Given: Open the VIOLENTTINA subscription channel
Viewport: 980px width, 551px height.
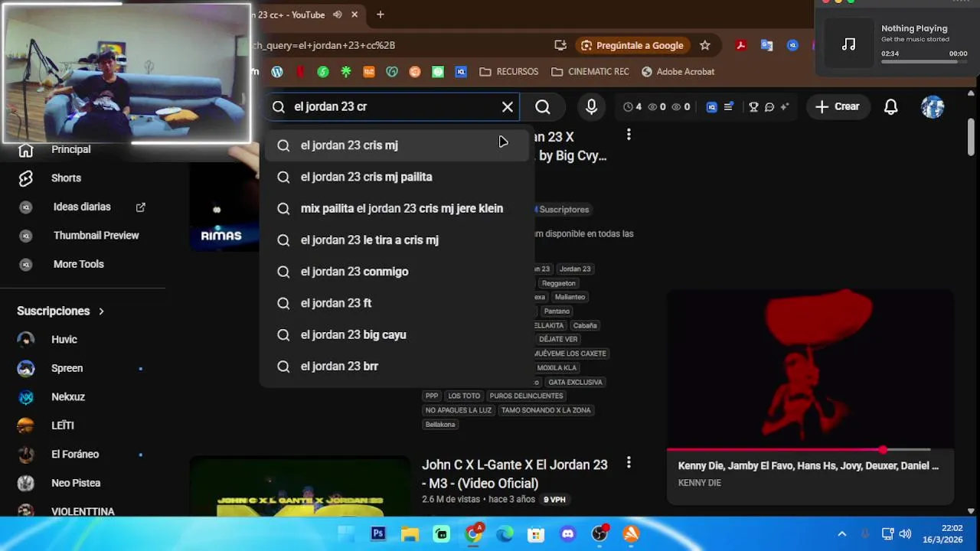Looking at the screenshot, I should click(x=83, y=511).
